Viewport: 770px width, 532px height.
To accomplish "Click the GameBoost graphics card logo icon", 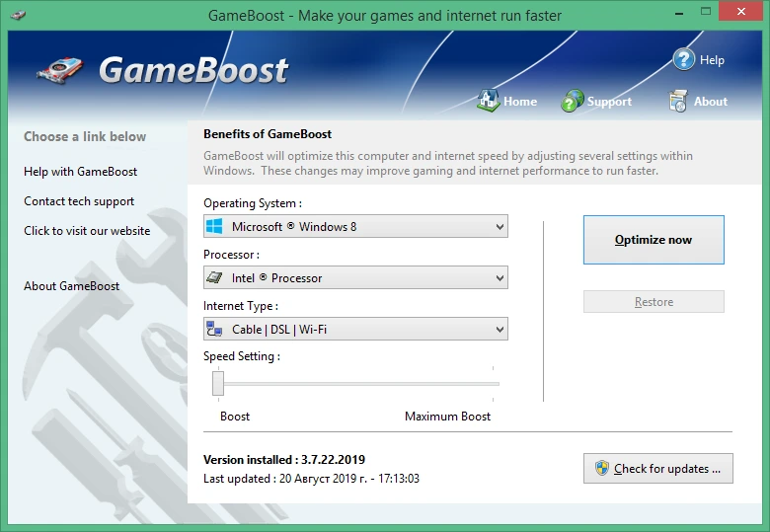I will 60,71.
